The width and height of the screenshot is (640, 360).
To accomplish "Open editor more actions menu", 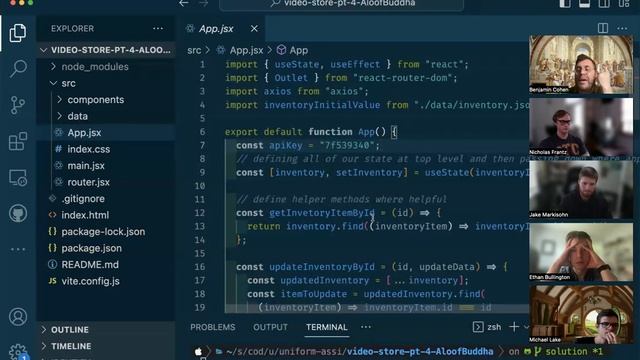I will point(622,28).
